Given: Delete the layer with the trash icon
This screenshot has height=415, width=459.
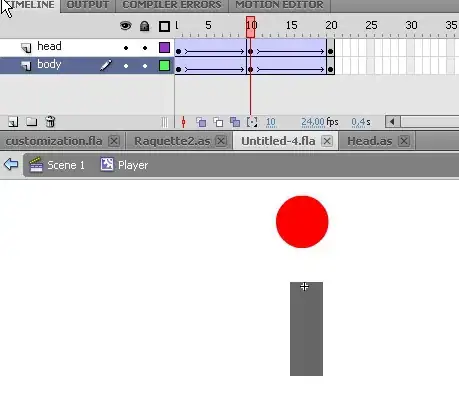Looking at the screenshot, I should click(x=50, y=122).
